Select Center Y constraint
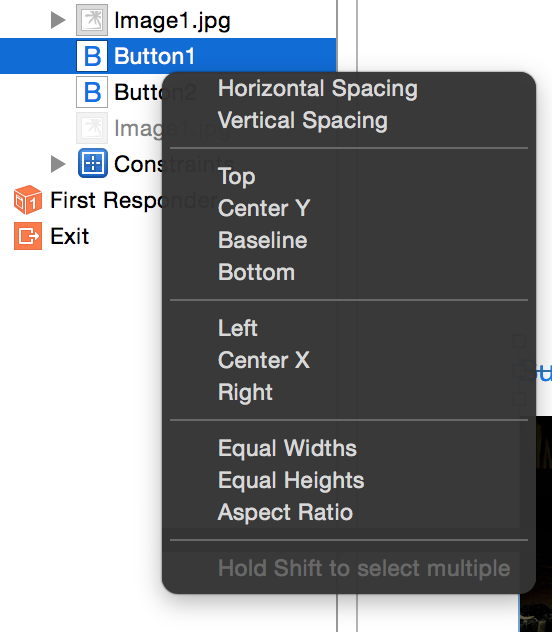This screenshot has width=552, height=632. click(264, 208)
